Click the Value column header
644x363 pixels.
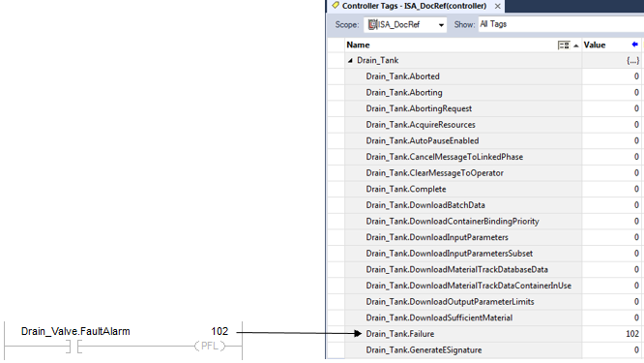[x=595, y=45]
